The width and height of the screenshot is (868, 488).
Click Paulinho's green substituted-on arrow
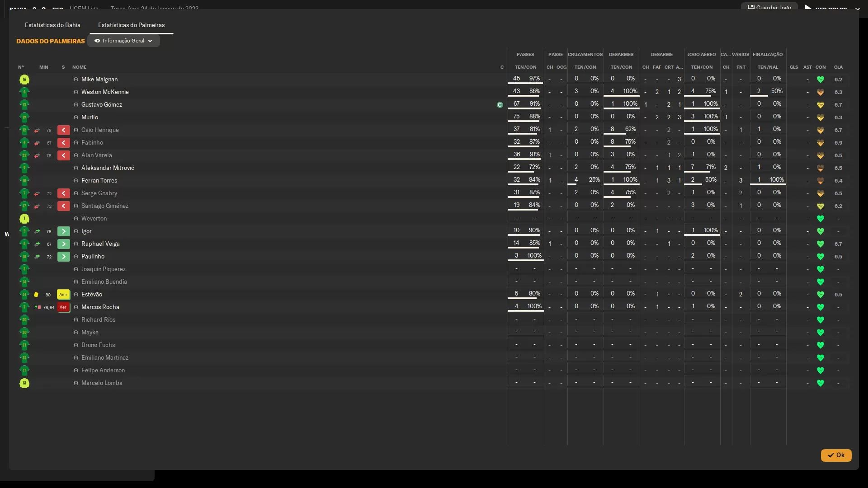click(63, 257)
